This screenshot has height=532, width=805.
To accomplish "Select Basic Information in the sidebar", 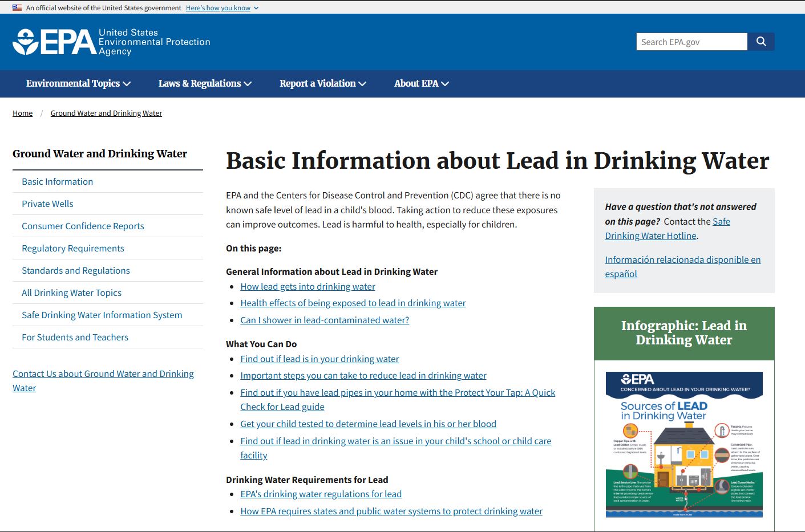I will (57, 181).
